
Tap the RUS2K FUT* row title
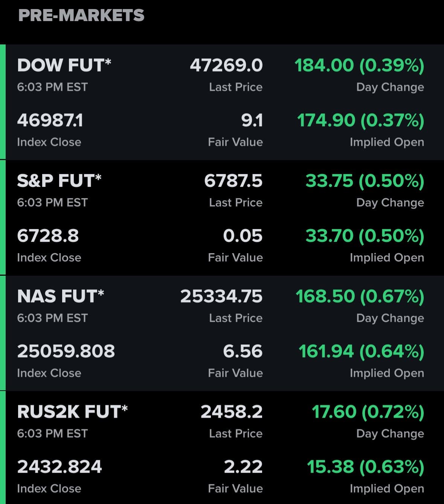pyautogui.click(x=72, y=411)
